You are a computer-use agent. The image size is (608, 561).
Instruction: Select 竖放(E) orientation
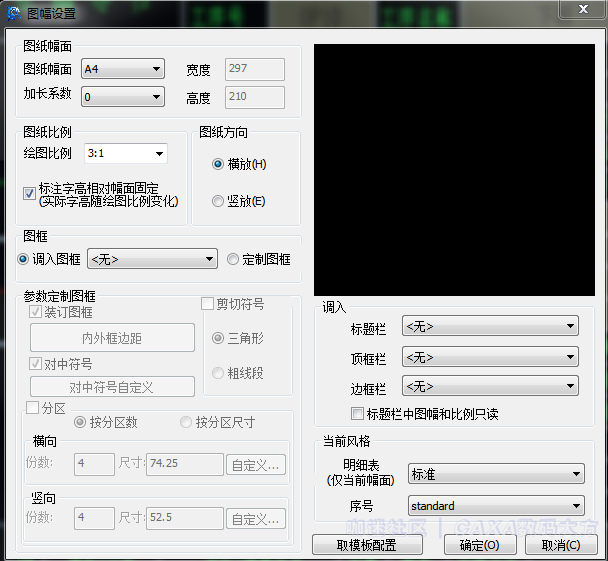pos(218,201)
